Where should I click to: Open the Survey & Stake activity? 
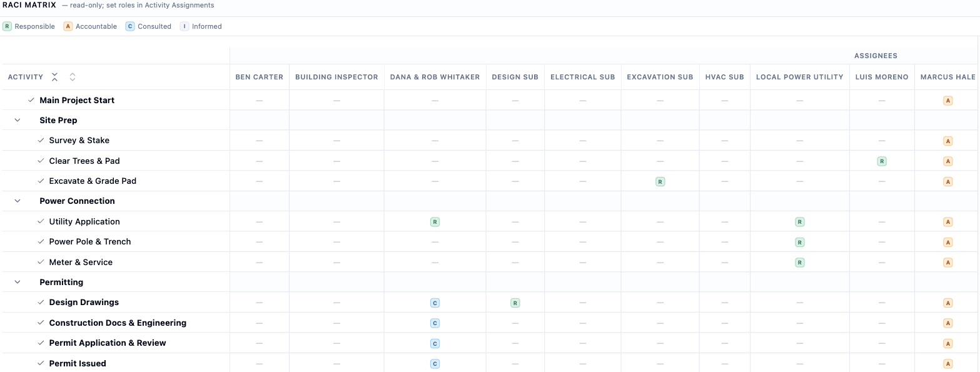[x=79, y=140]
